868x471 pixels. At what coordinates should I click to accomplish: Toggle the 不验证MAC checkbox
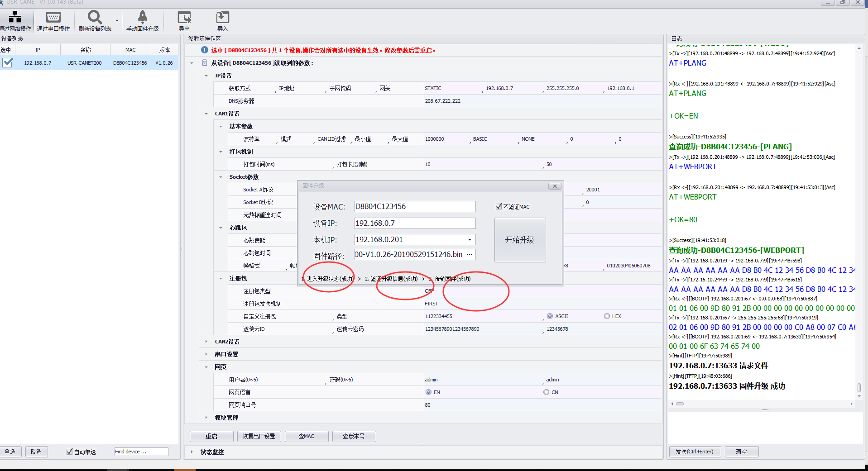[x=499, y=207]
